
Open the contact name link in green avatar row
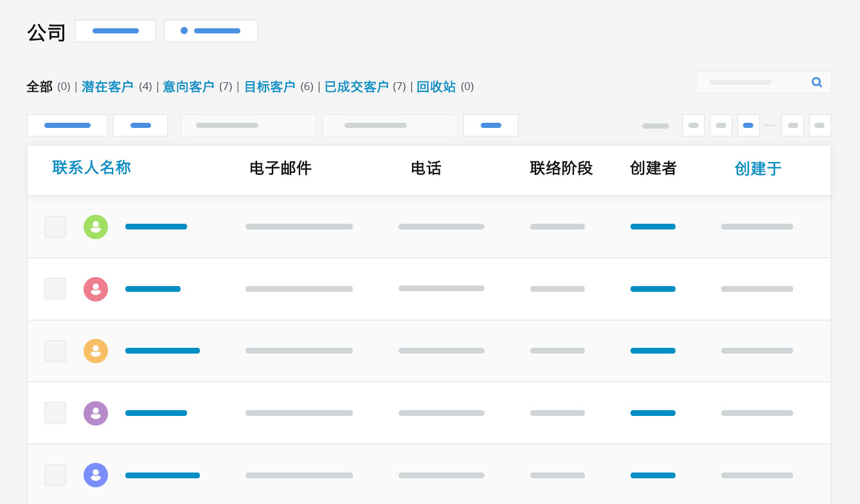[156, 227]
